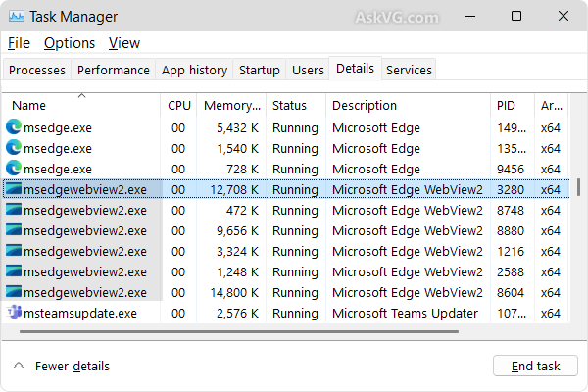Select the msedgewebview2.exe row with 9,656 K
This screenshot has width=588, height=392.
[x=286, y=230]
